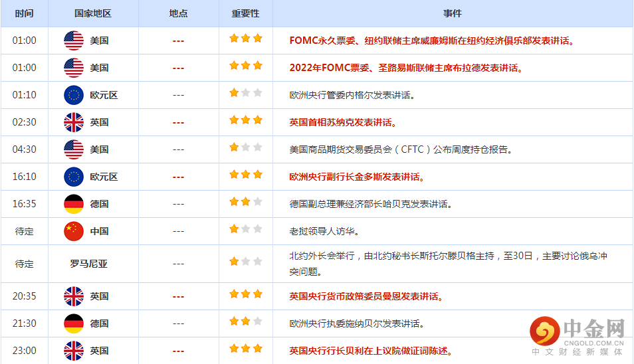
Task: Click the Eurozone flag in the 16:10 row
Action: (x=74, y=177)
